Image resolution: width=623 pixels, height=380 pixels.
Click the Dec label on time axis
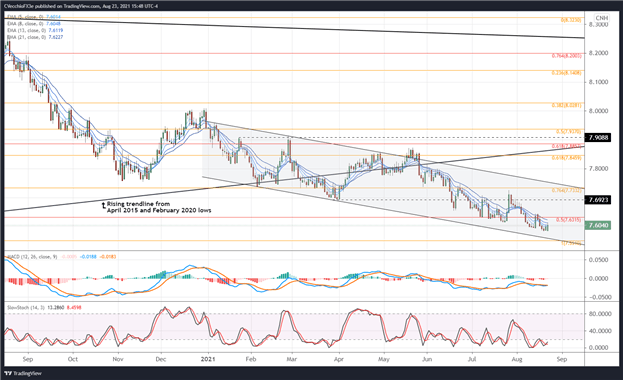(161, 359)
